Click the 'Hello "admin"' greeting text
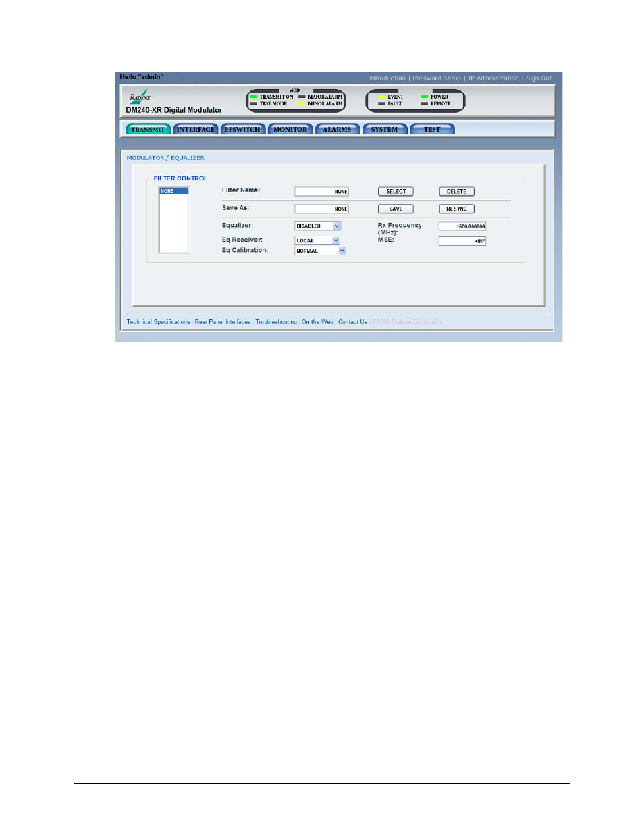This screenshot has width=644, height=834. [x=142, y=77]
